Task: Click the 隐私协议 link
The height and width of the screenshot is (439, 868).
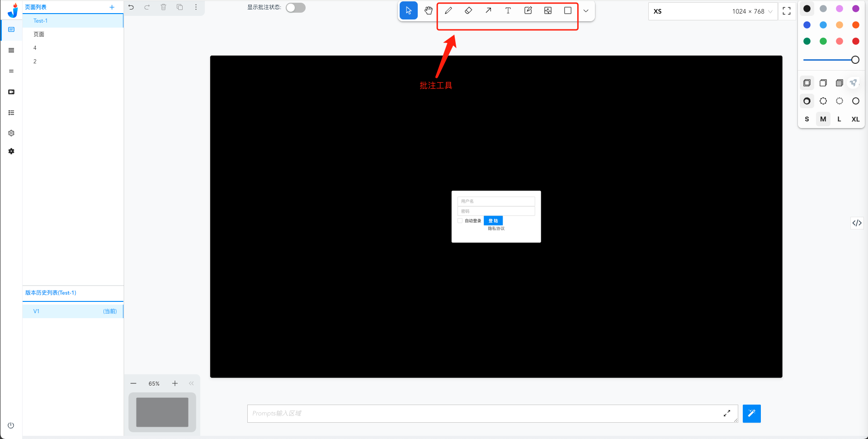Action: click(x=496, y=229)
